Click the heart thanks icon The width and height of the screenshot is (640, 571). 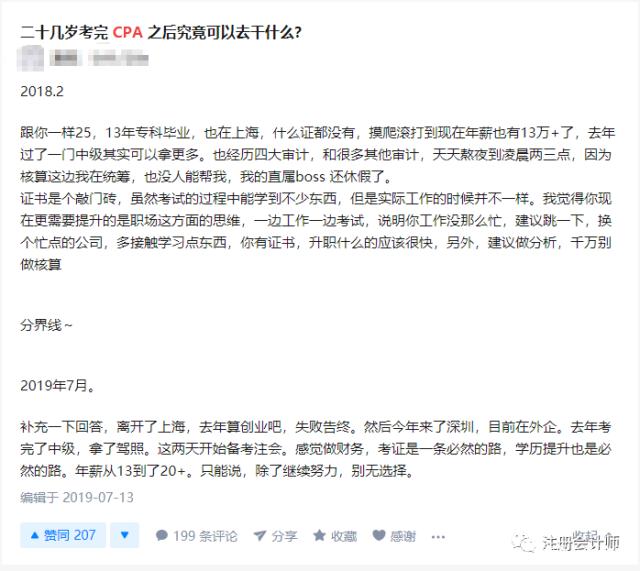pyautogui.click(x=379, y=535)
